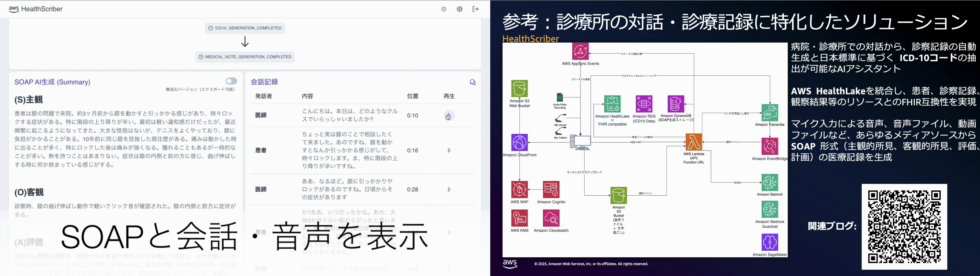Click the Amazon Bedrock icon
This screenshot has height=276, width=980.
click(770, 183)
